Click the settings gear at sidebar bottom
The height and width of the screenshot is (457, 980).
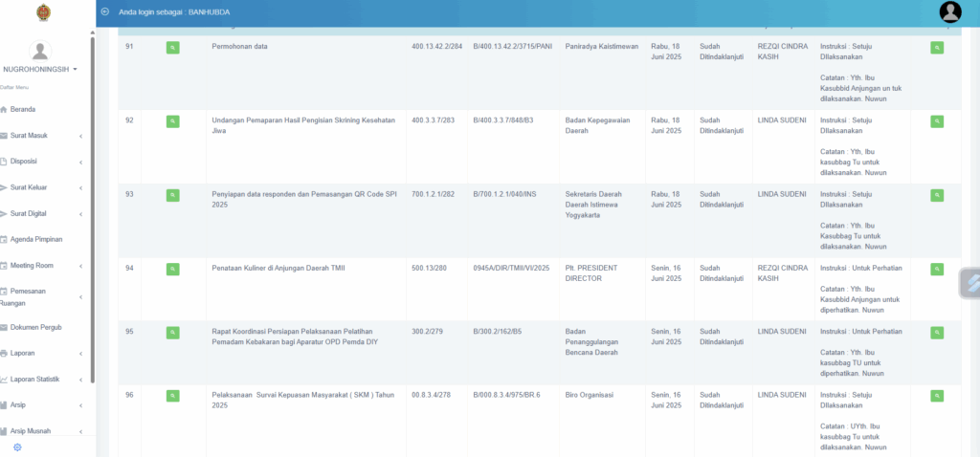coord(17,446)
